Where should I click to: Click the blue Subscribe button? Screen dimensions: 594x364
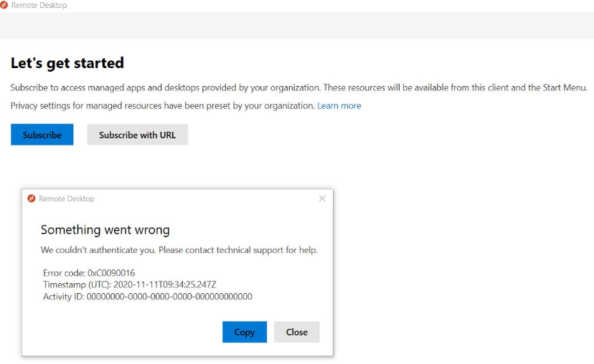coord(42,135)
